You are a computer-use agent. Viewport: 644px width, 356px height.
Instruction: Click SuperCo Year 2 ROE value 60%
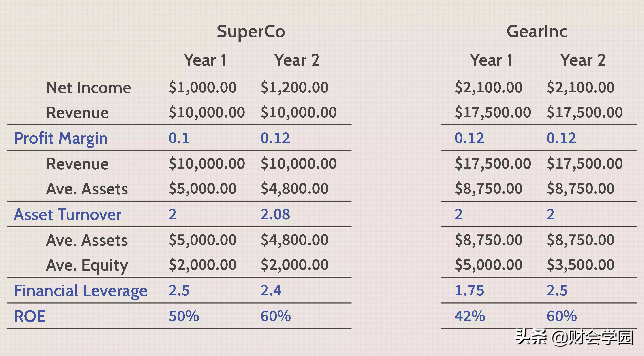click(x=275, y=316)
